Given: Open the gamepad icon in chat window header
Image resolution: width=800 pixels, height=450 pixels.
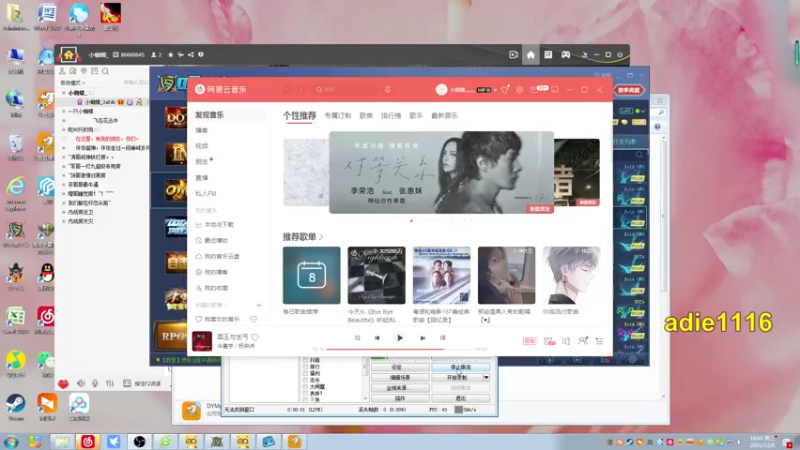Looking at the screenshot, I should [x=565, y=55].
